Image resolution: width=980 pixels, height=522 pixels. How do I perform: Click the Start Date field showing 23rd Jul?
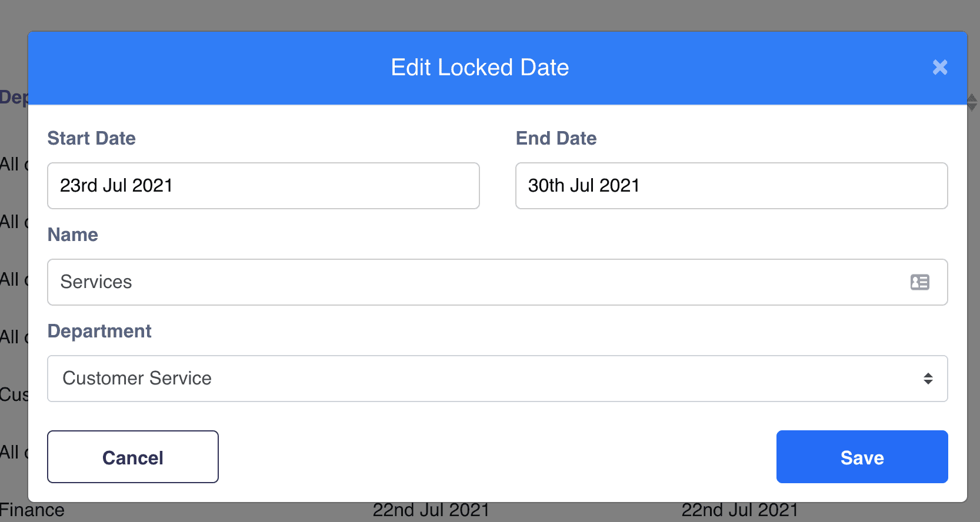tap(263, 186)
